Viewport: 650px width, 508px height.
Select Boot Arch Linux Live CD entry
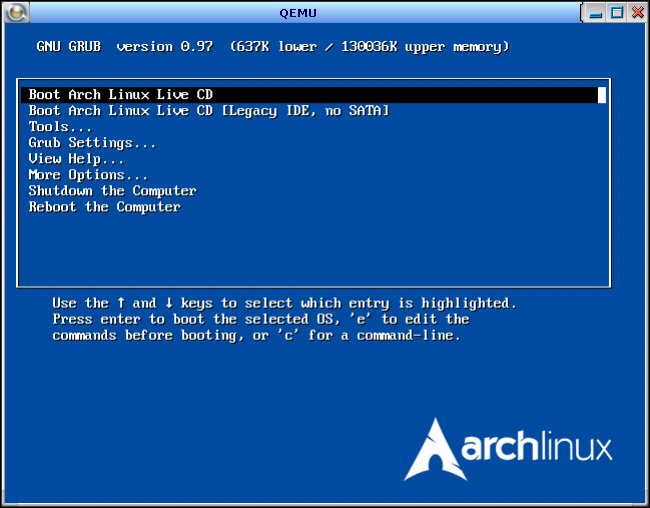coord(120,95)
